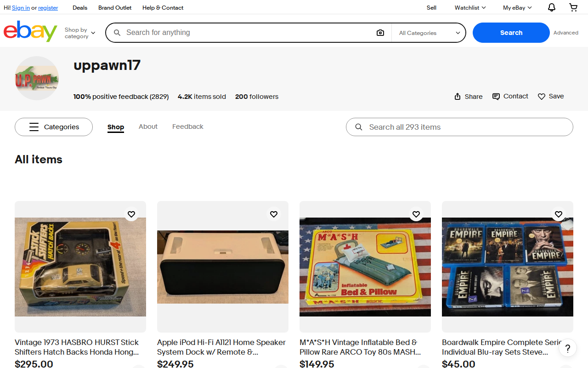Switch to the Shop tab
This screenshot has width=588, height=368.
point(116,127)
